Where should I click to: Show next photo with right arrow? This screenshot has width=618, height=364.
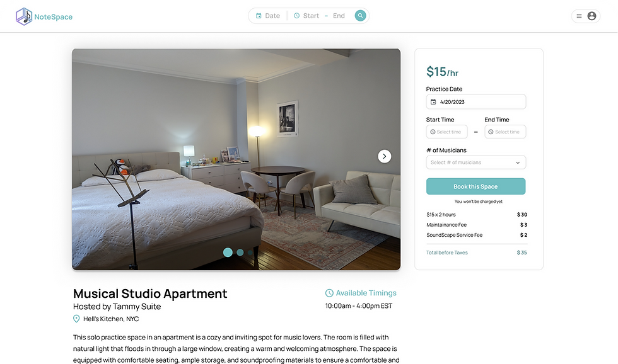pos(385,156)
